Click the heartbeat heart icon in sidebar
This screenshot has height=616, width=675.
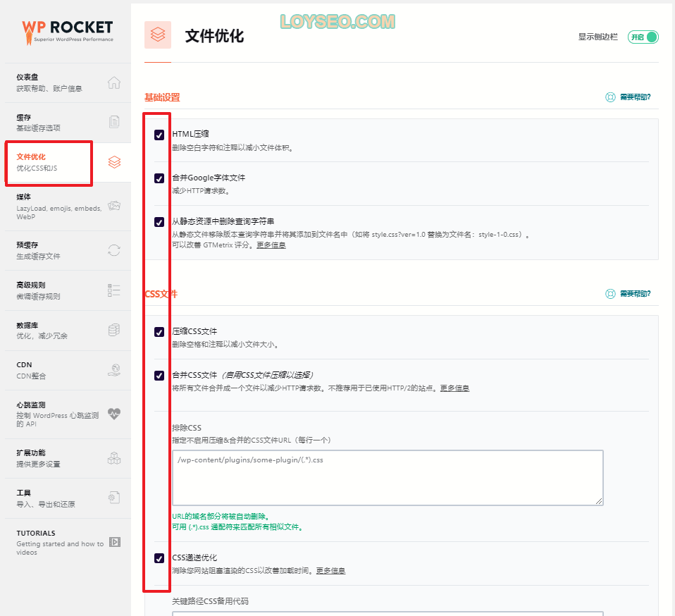coord(114,414)
